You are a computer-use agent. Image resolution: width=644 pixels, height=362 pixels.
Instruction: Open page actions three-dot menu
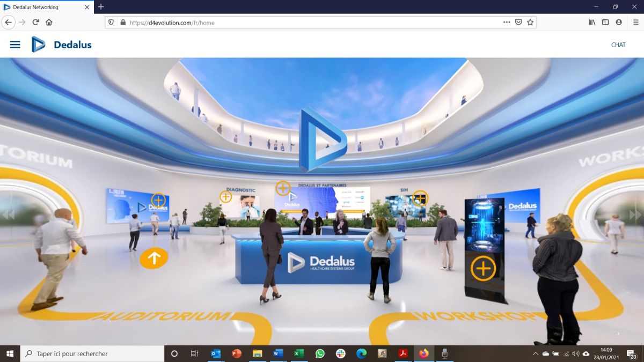click(507, 23)
